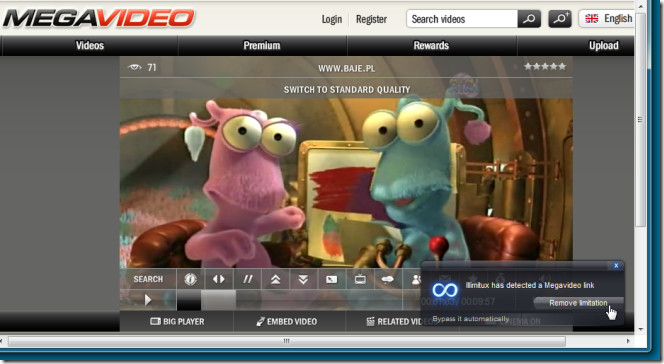Click the left-right arrows player icon
The image size is (664, 364).
[219, 279]
